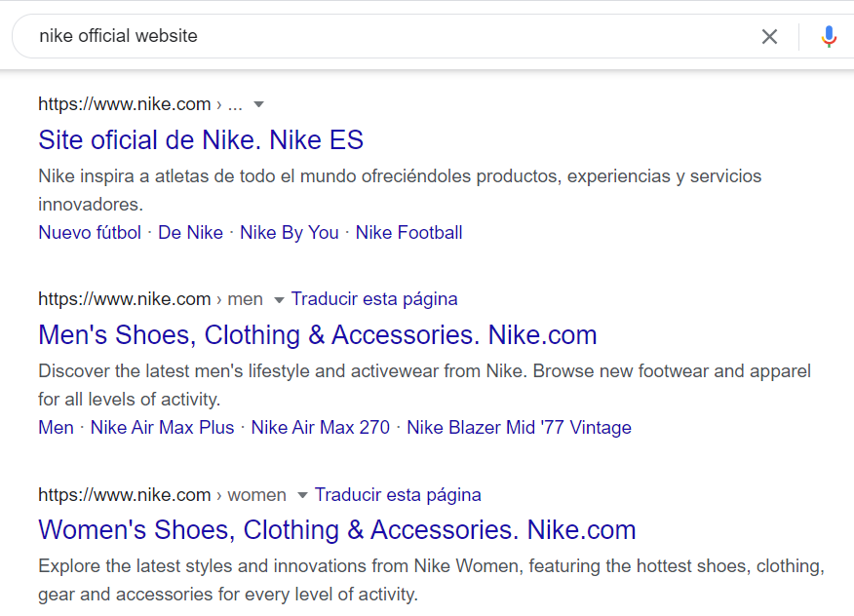Open the 'Men's Shoes, Clothing & Accessories' result
Image resolution: width=854 pixels, height=616 pixels.
coord(317,335)
